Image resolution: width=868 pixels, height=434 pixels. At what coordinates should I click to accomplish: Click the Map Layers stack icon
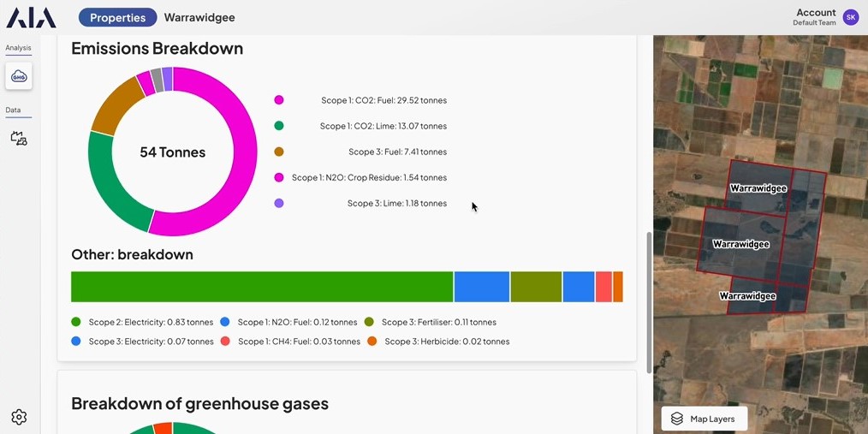676,419
